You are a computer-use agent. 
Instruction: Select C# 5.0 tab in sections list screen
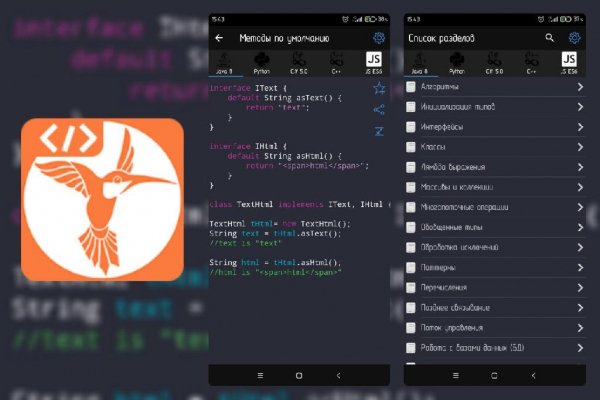(x=494, y=64)
